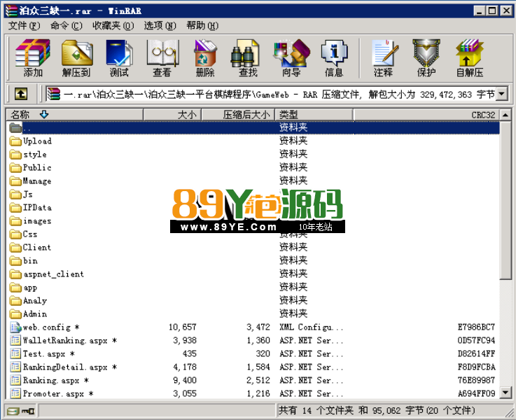Click the 自解压 (SFX) icon
Viewport: 516px width, 420px height.
[x=470, y=58]
